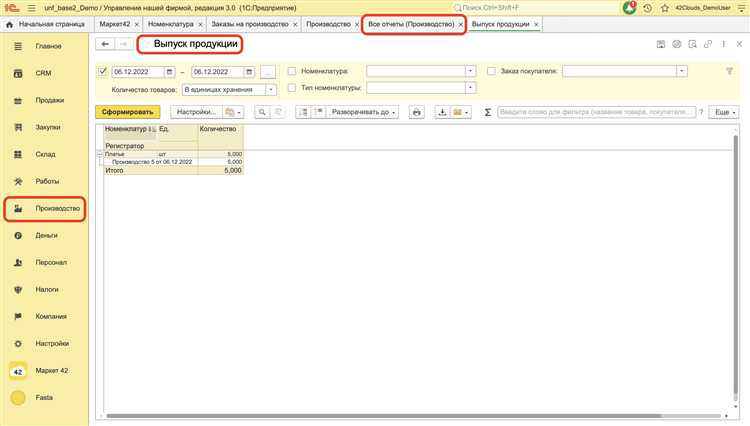Open report variants dropdown next to Настройки
Image resolution: width=750 pixels, height=426 pixels.
[x=233, y=112]
